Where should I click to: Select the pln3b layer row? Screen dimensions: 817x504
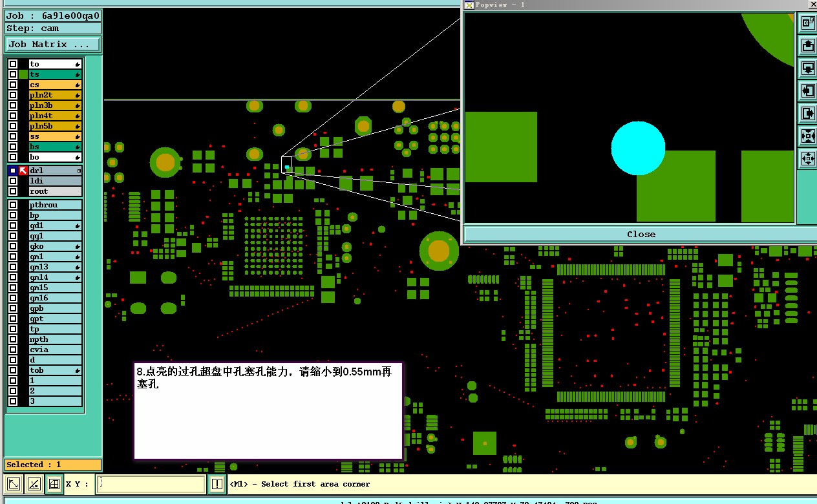[x=55, y=105]
